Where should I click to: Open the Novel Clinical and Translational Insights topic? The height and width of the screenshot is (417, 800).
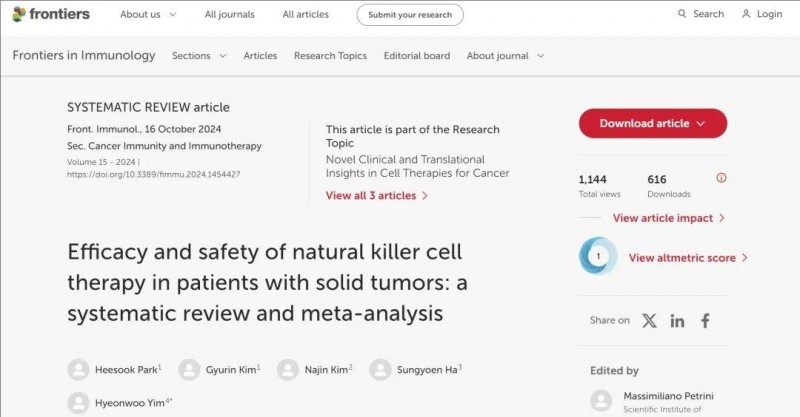point(417,166)
